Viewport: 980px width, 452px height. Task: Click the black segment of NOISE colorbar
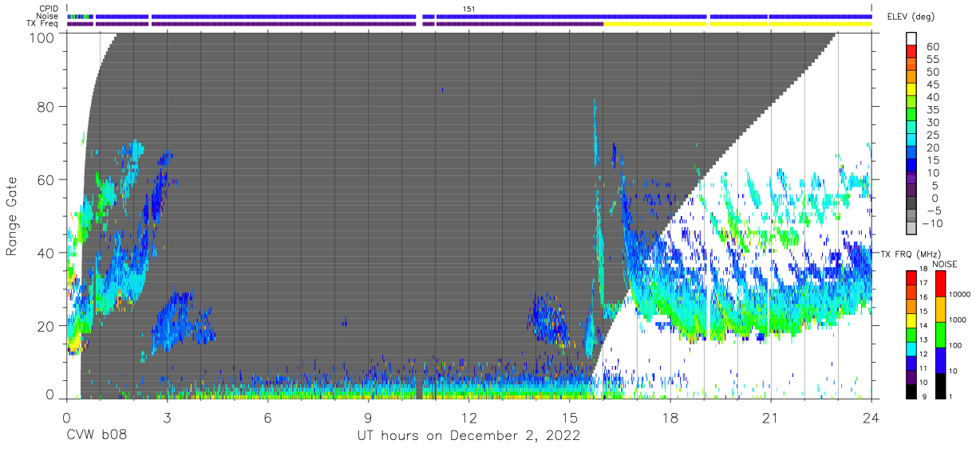tap(939, 385)
